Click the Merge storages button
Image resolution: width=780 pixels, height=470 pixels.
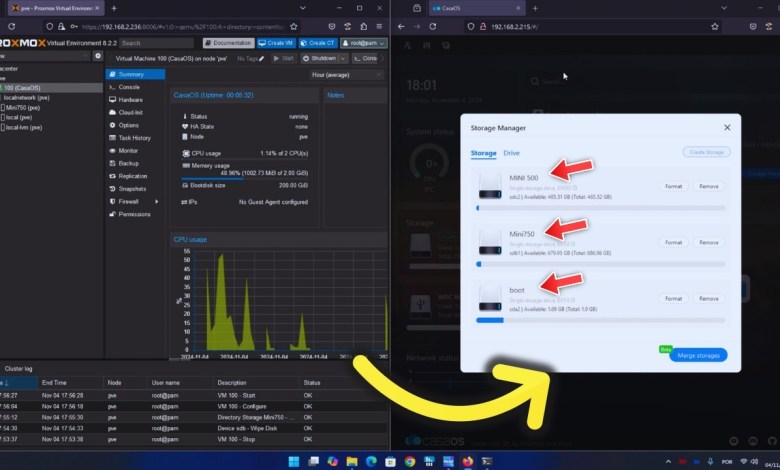point(698,356)
